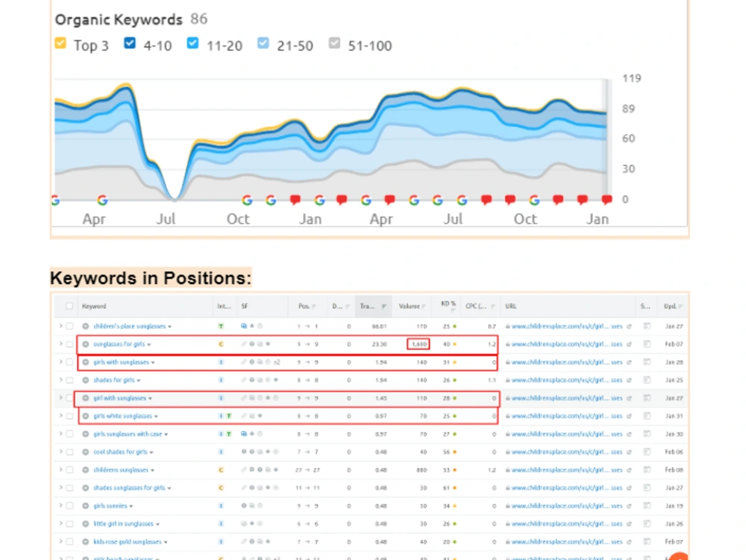
Task: Tick the checkbox for 'shades for girls' row
Action: click(69, 380)
